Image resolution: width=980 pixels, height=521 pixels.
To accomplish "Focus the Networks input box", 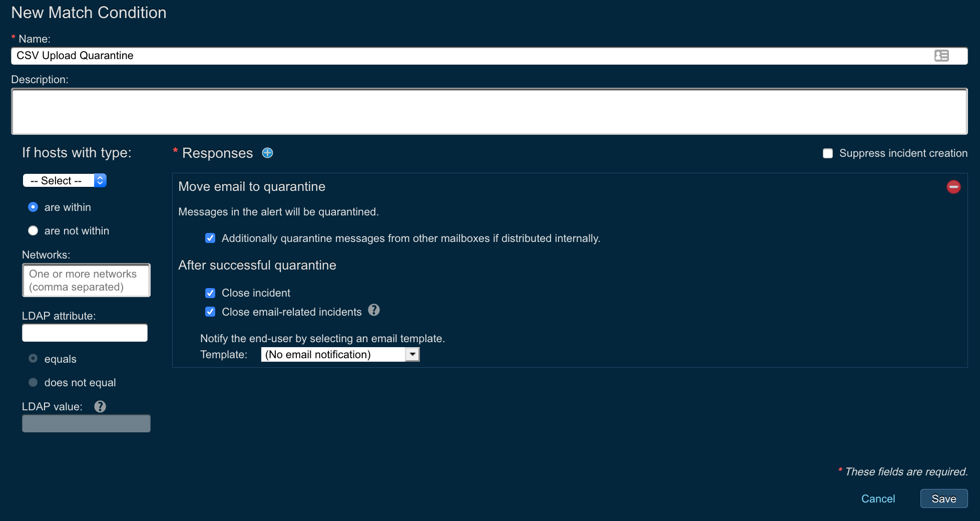I will coord(86,280).
